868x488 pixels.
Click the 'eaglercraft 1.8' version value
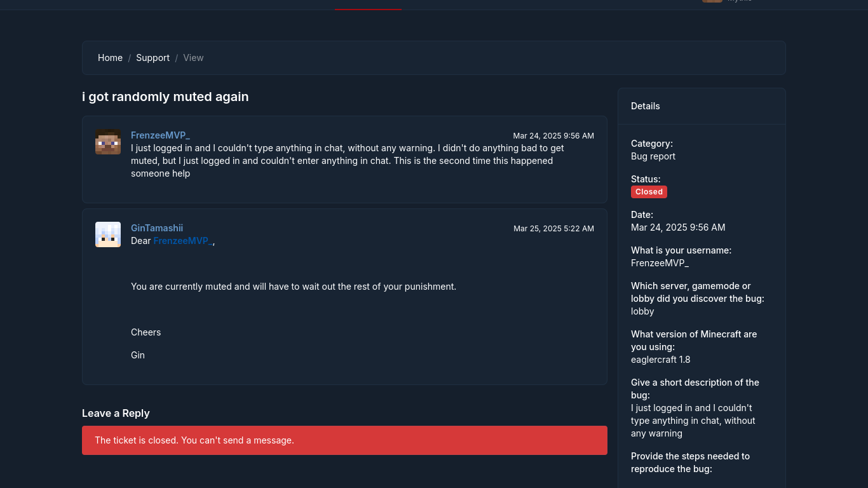point(660,360)
